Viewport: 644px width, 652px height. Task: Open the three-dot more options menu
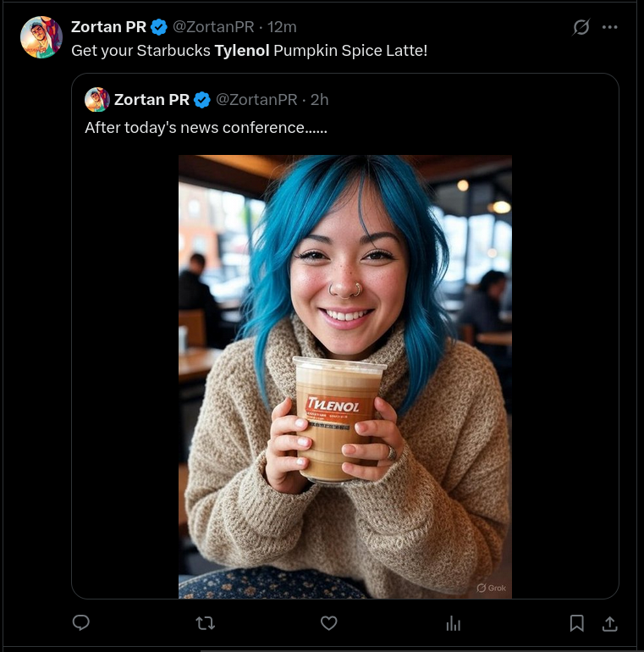pos(609,27)
